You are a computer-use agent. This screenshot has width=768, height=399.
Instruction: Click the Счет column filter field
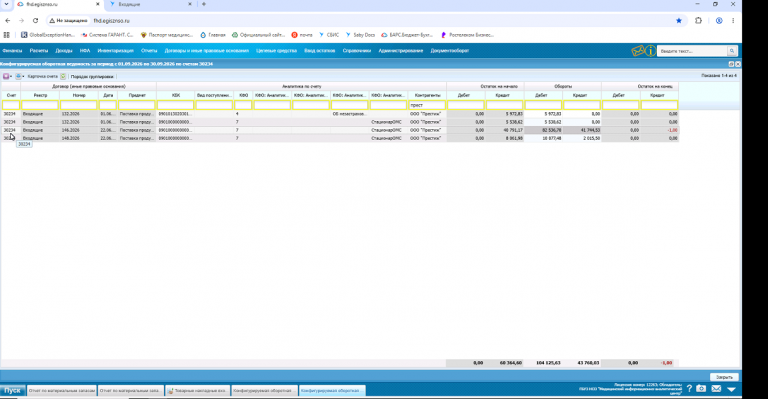coord(11,105)
